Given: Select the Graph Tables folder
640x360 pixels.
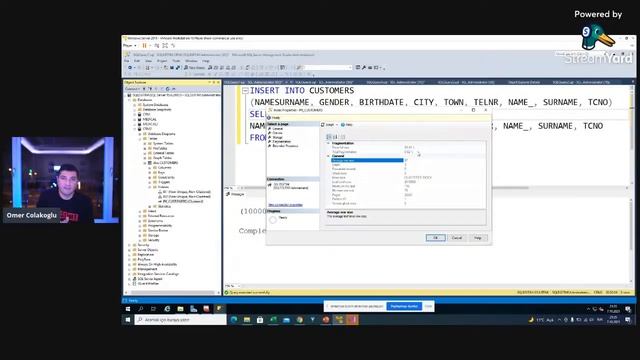Looking at the screenshot, I should coord(162,158).
